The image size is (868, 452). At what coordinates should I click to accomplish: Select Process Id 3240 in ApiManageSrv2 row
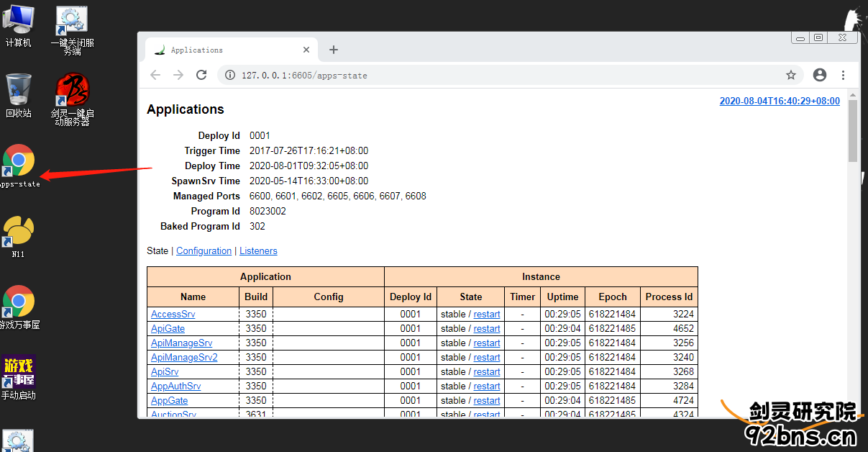pos(683,358)
